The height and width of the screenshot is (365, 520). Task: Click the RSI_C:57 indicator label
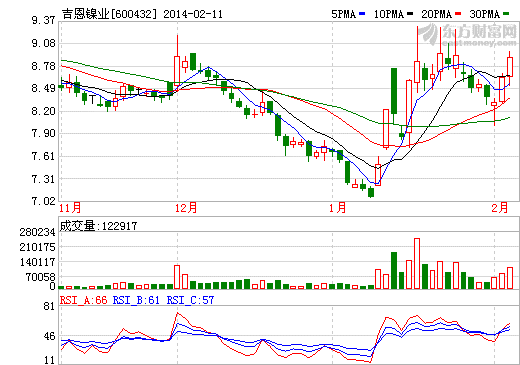[x=190, y=300]
